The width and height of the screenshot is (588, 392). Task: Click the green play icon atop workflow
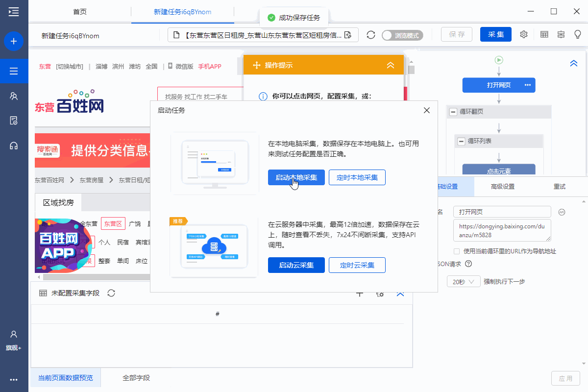(499, 60)
